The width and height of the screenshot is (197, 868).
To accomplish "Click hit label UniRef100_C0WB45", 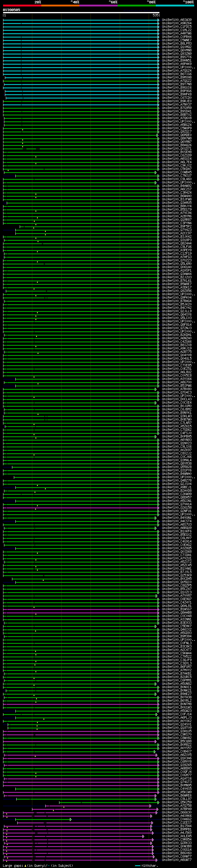I will click(177, 172).
